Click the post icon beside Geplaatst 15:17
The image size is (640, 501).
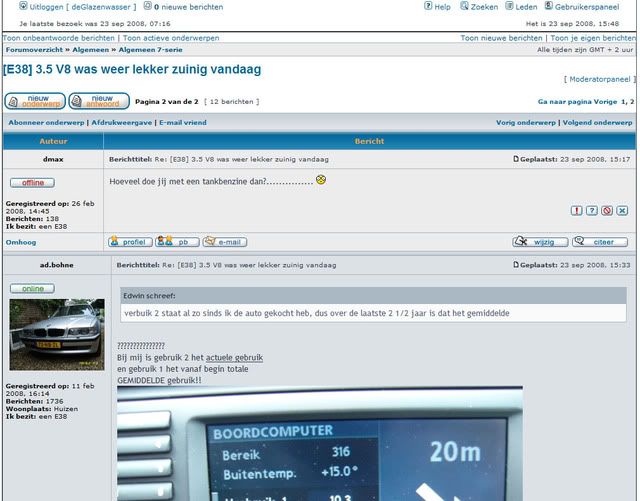coord(516,159)
